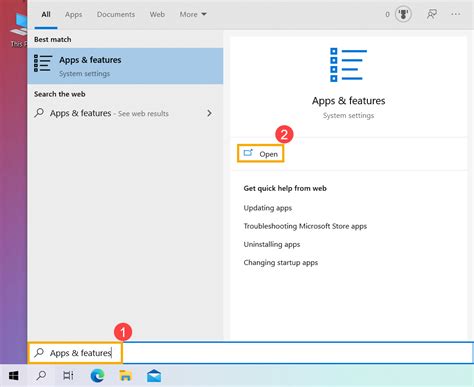This screenshot has width=474, height=387.
Task: Click System settings text under preview title
Action: [x=348, y=116]
